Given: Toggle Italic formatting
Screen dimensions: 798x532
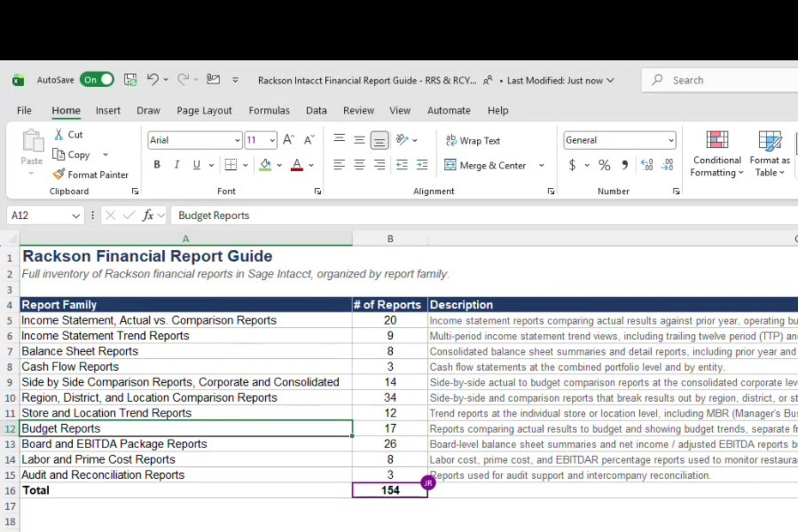Looking at the screenshot, I should coord(177,165).
